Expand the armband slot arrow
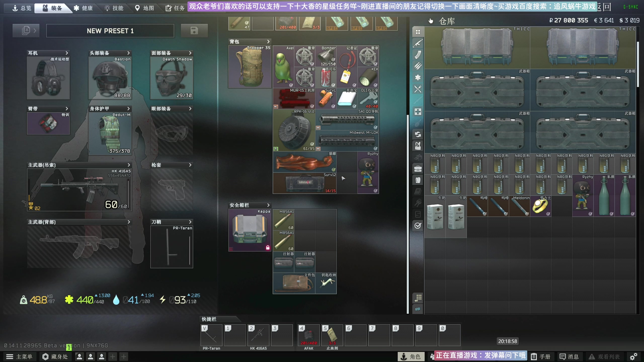Image resolution: width=644 pixels, height=362 pixels. [67, 109]
